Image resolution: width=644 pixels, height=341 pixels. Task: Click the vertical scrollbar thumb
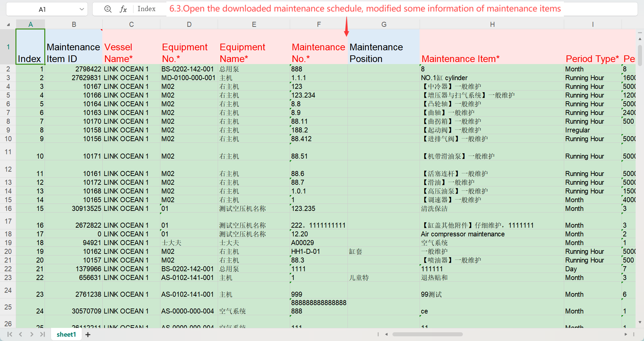640,55
